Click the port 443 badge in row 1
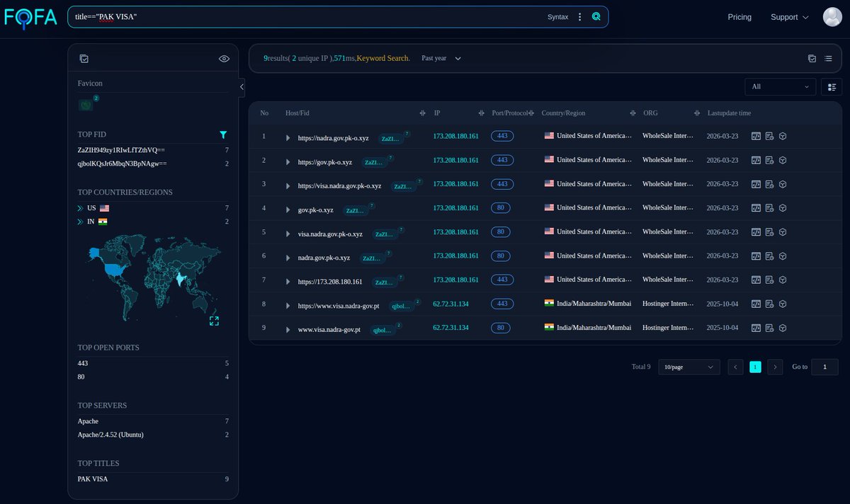The image size is (850, 504). click(x=502, y=136)
